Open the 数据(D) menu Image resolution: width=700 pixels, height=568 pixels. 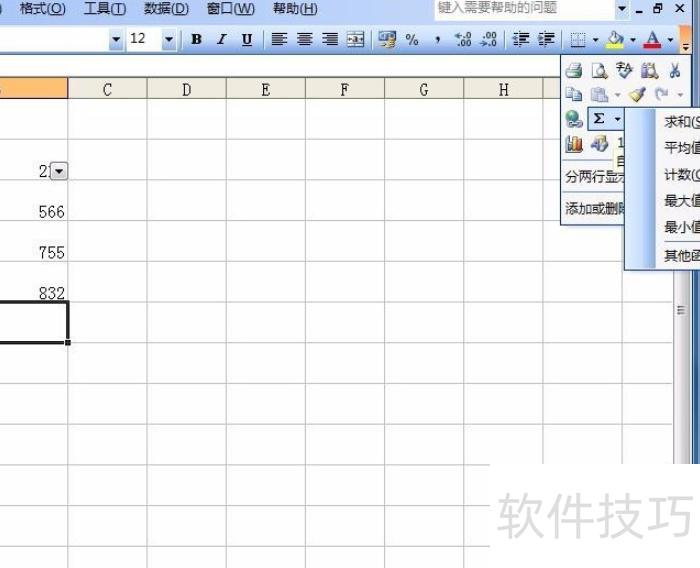[166, 9]
